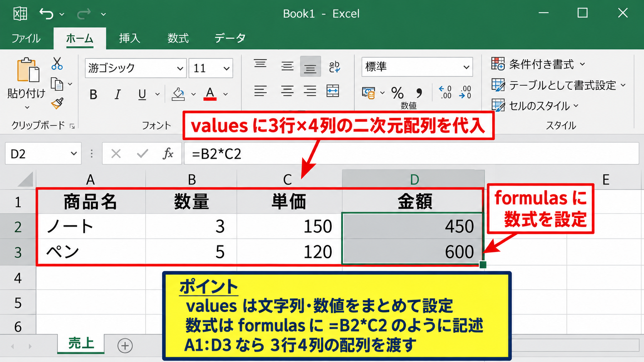Toggle Underline formatting
Image resolution: width=644 pixels, height=362 pixels.
142,94
